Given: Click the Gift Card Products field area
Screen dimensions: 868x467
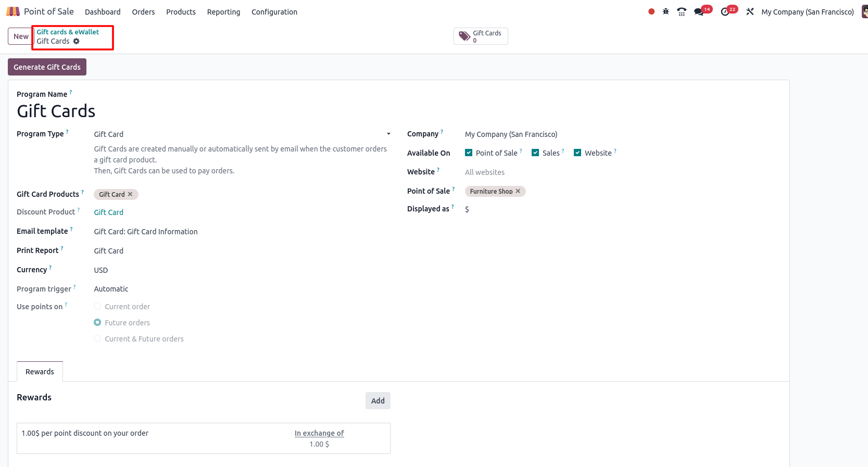Looking at the screenshot, I should click(242, 194).
